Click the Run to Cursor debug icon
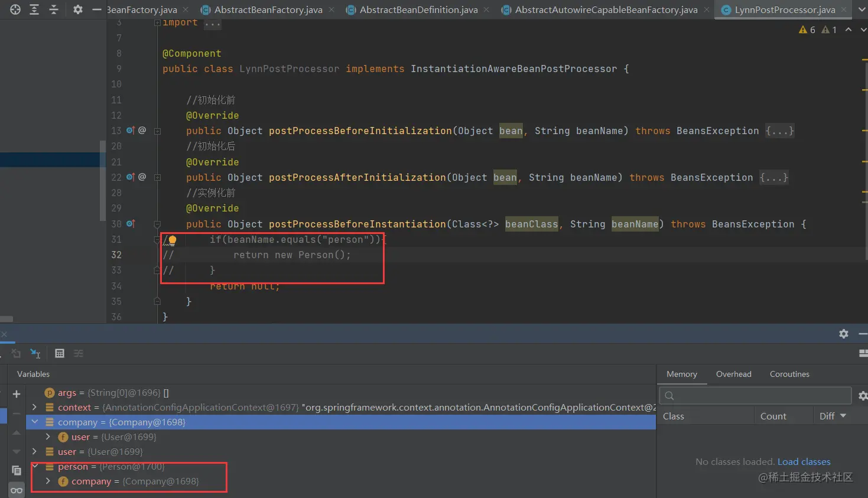The height and width of the screenshot is (498, 868). coord(35,353)
